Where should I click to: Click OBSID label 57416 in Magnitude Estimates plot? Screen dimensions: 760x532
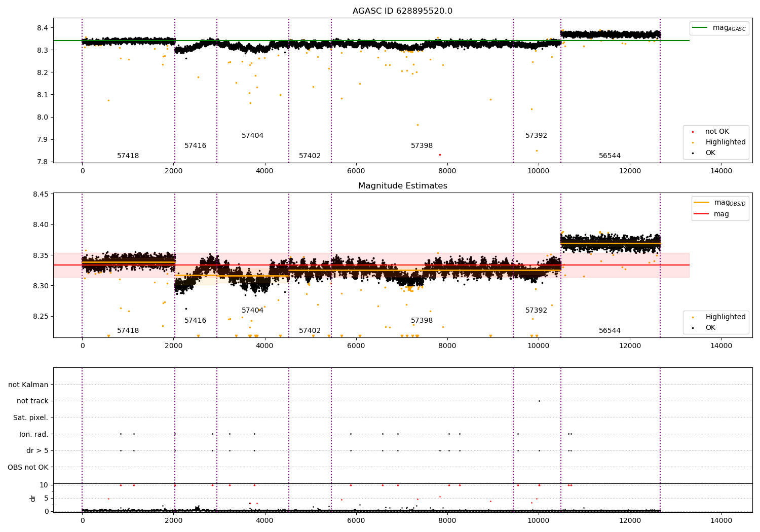click(x=195, y=321)
